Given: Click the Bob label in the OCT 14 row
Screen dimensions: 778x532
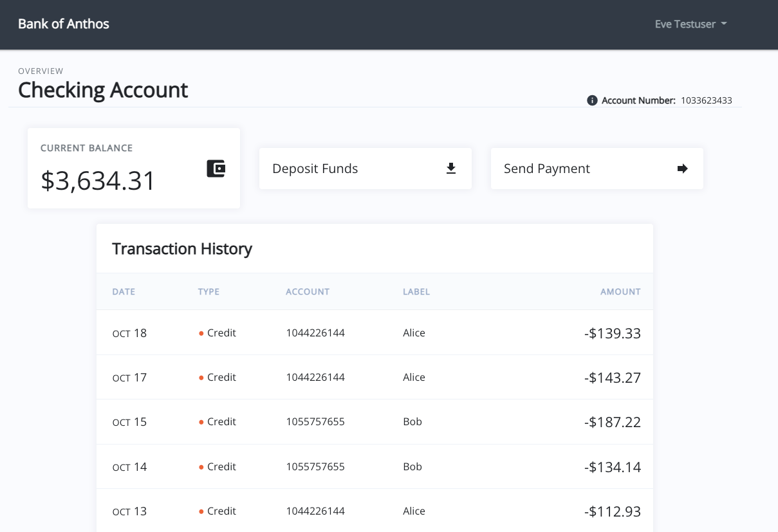Looking at the screenshot, I should point(412,467).
